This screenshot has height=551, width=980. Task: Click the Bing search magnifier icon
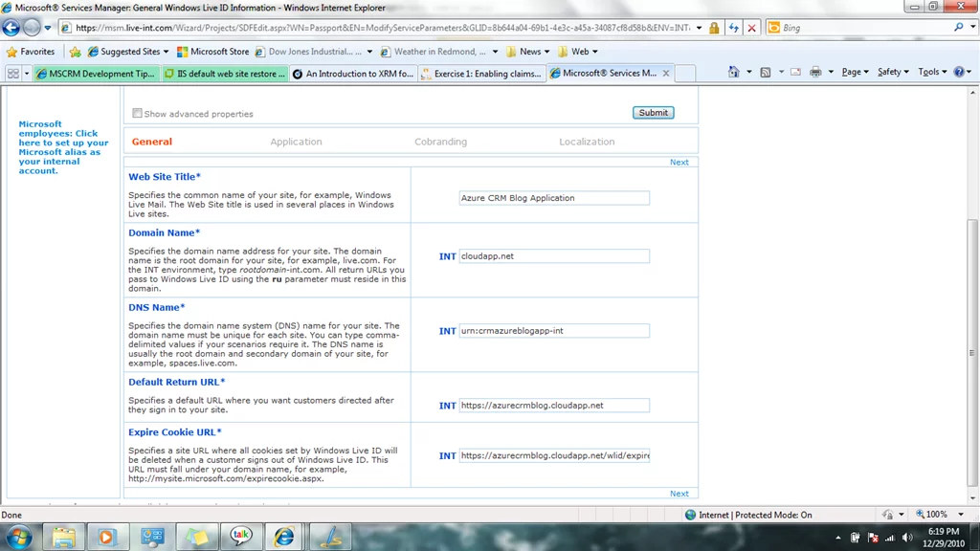958,28
